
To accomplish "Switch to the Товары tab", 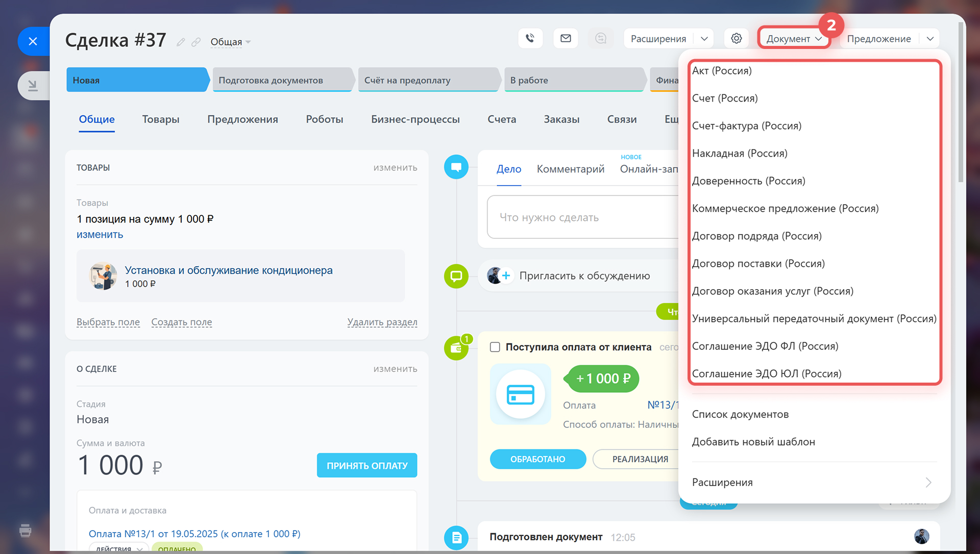I will point(161,119).
